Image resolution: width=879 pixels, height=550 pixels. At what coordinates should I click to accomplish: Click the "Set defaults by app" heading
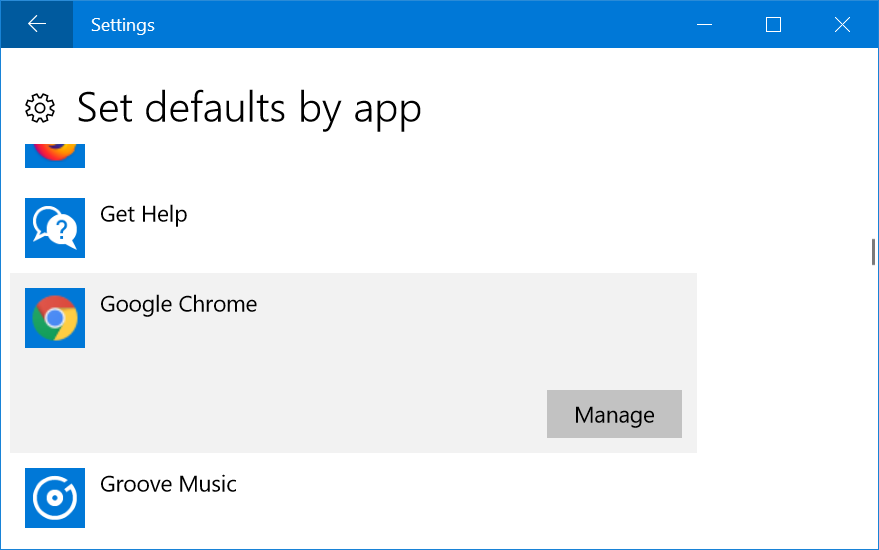[x=249, y=108]
